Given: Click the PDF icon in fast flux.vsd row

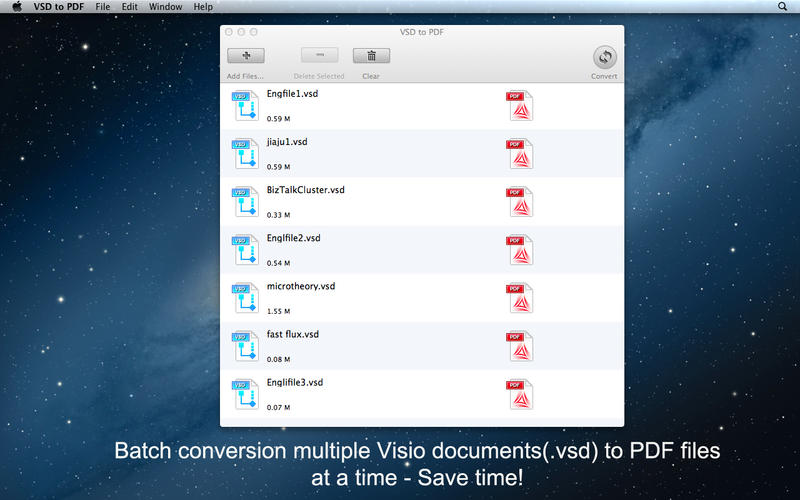Looking at the screenshot, I should point(519,346).
